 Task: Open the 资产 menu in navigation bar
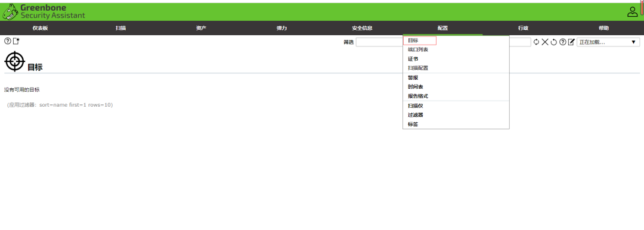point(202,29)
